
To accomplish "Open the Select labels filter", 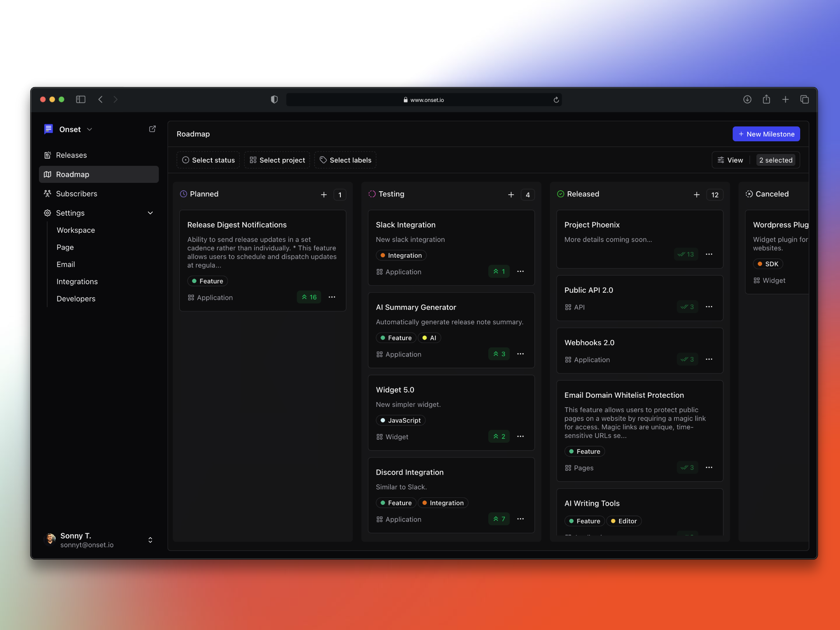I will (345, 160).
